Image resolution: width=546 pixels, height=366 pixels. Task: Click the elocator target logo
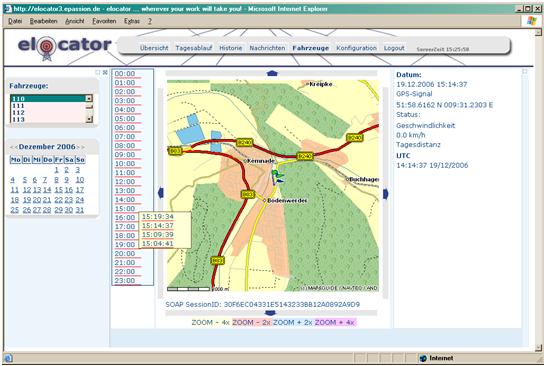click(46, 47)
